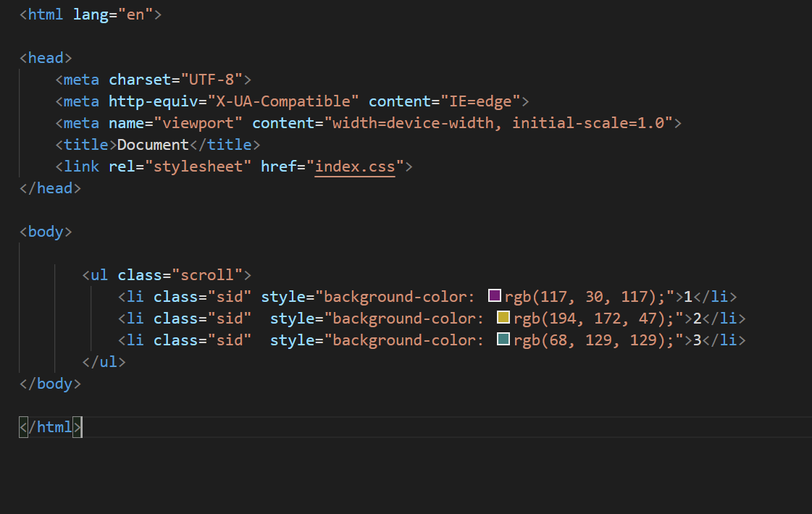Click the lang="en" attribute
Screen dimensions: 812x514
(x=113, y=14)
